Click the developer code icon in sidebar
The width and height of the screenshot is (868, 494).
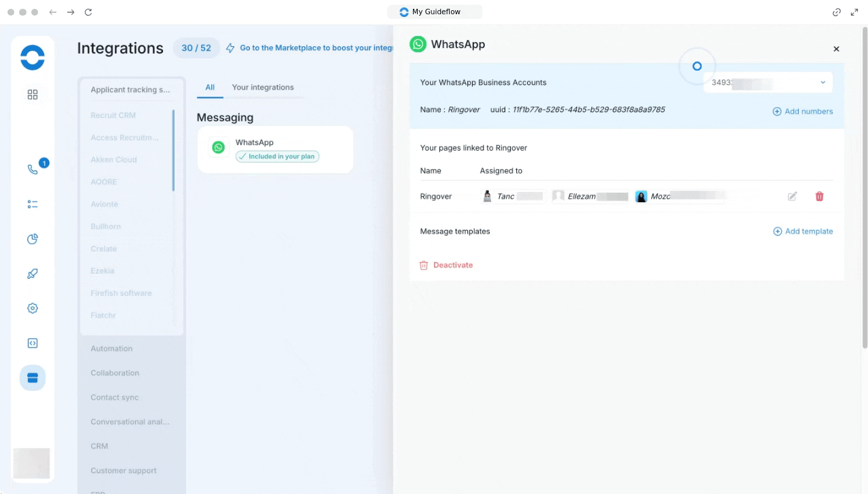(x=33, y=343)
